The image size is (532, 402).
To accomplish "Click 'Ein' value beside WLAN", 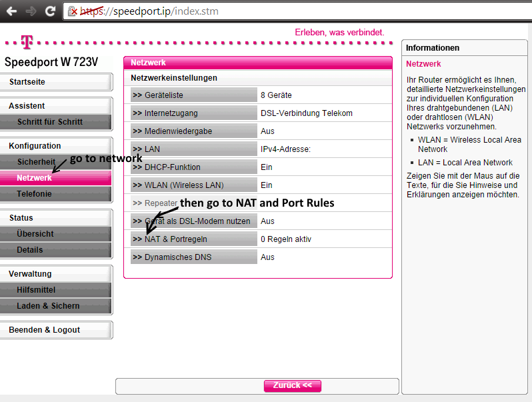I will [267, 185].
